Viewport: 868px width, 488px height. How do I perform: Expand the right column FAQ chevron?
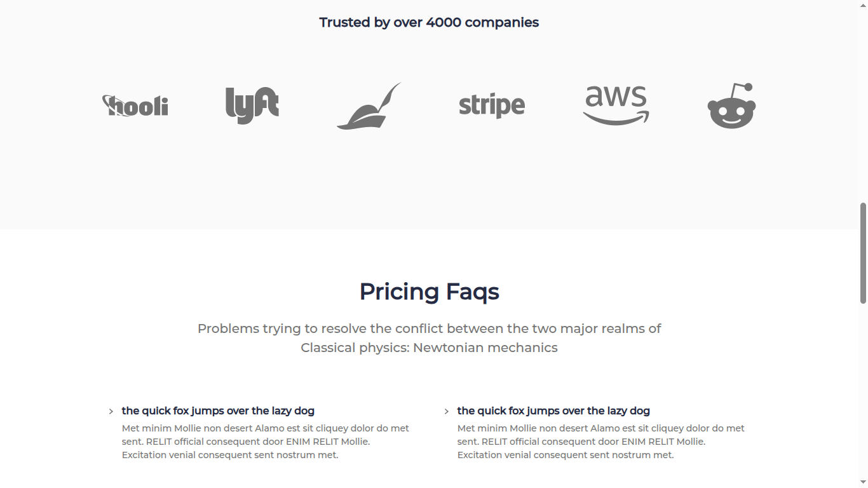[447, 412]
